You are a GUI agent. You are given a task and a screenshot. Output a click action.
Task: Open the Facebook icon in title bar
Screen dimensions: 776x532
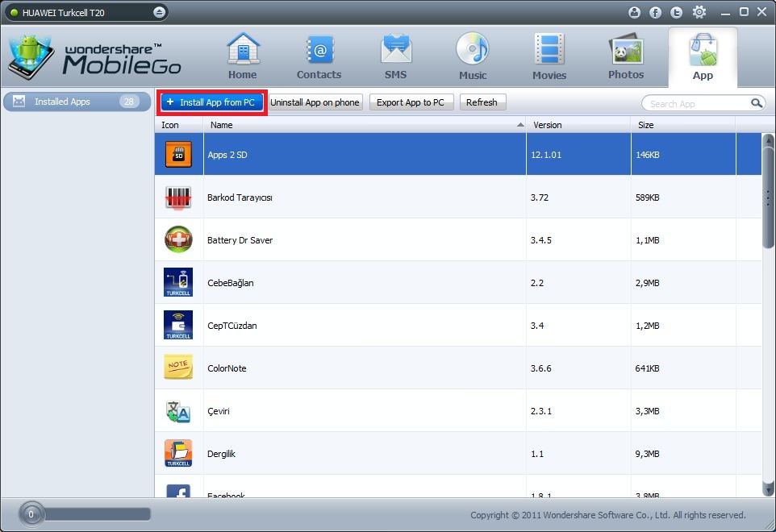[x=655, y=12]
